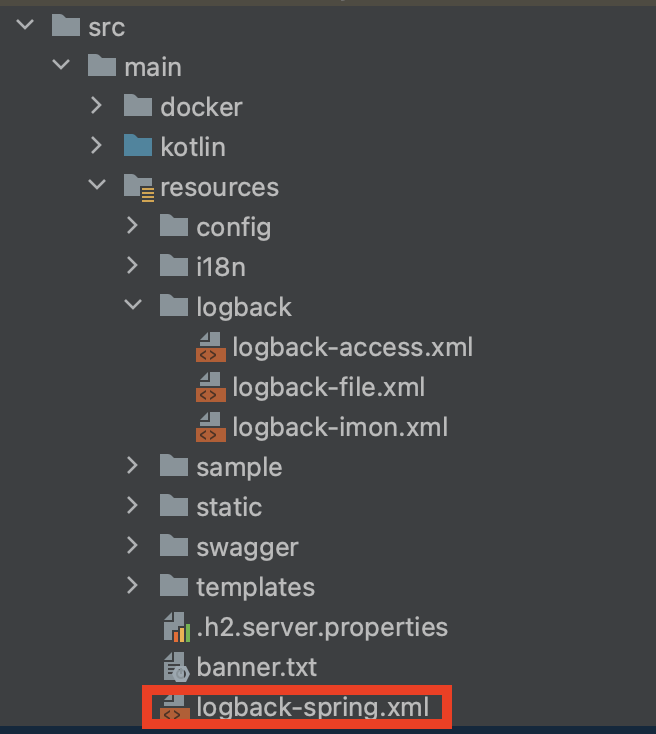Click the logback folder icon
The width and height of the screenshot is (656, 734).
(x=174, y=305)
